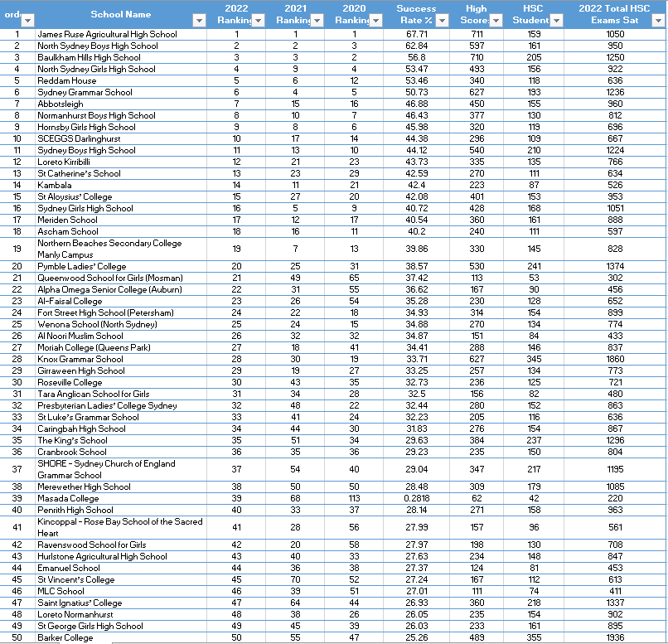
Task: Click Penrith High School cell
Action: [121, 510]
